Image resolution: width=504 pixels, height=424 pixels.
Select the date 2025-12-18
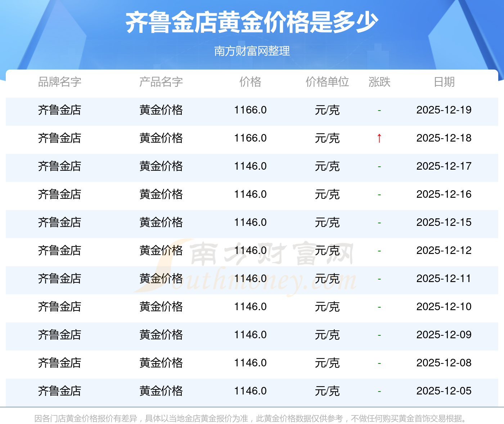pos(444,138)
